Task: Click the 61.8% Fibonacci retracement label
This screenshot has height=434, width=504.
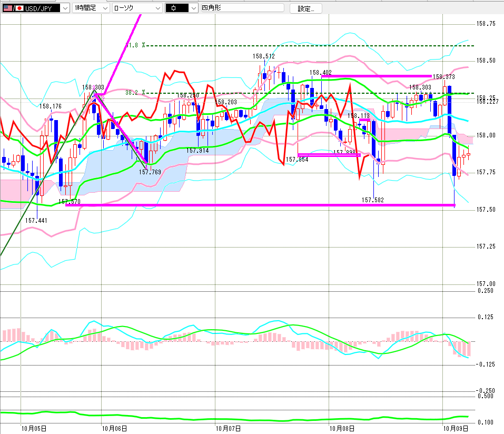Action: (x=135, y=45)
